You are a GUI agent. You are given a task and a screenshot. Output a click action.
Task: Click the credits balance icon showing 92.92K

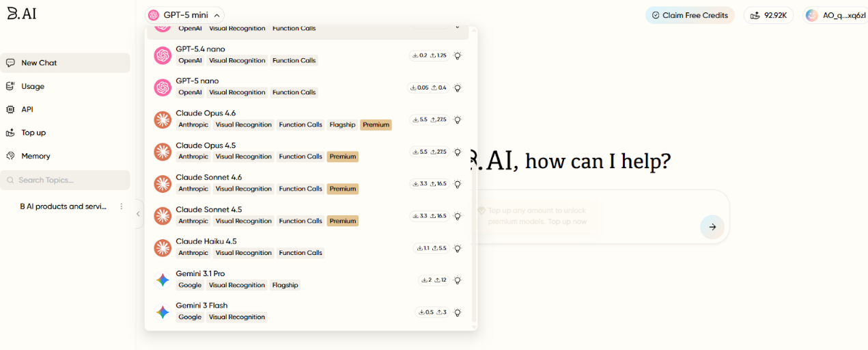point(756,15)
